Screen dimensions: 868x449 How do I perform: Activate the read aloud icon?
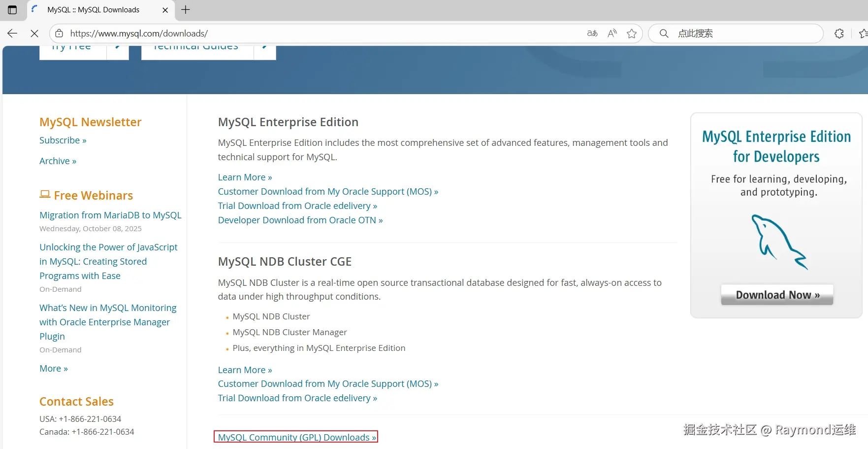[x=612, y=34]
